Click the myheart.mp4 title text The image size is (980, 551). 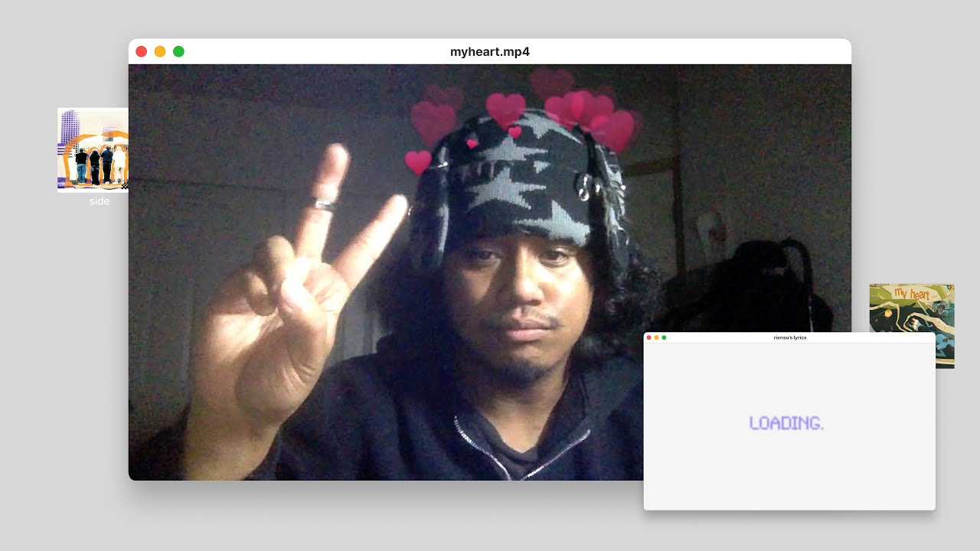(x=490, y=51)
